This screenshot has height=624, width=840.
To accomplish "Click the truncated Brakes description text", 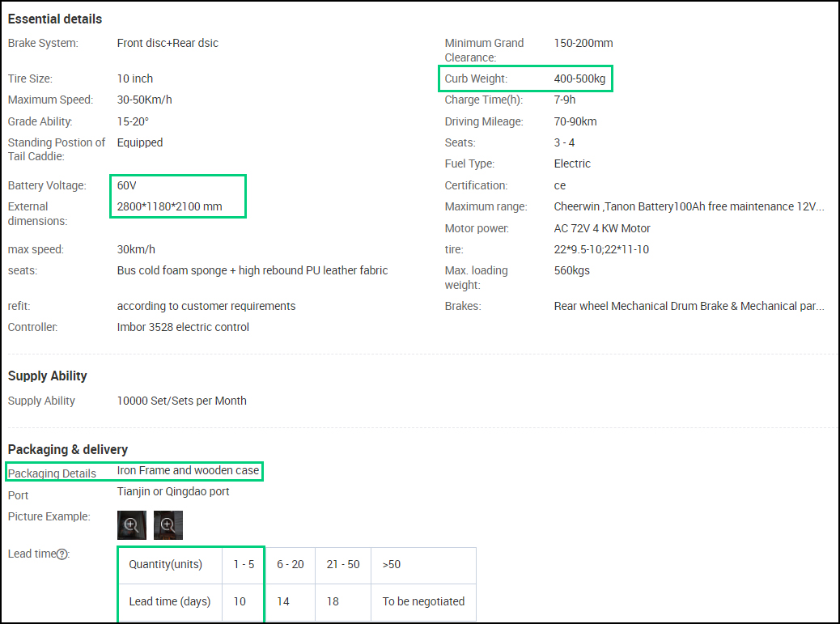I will 689,306.
